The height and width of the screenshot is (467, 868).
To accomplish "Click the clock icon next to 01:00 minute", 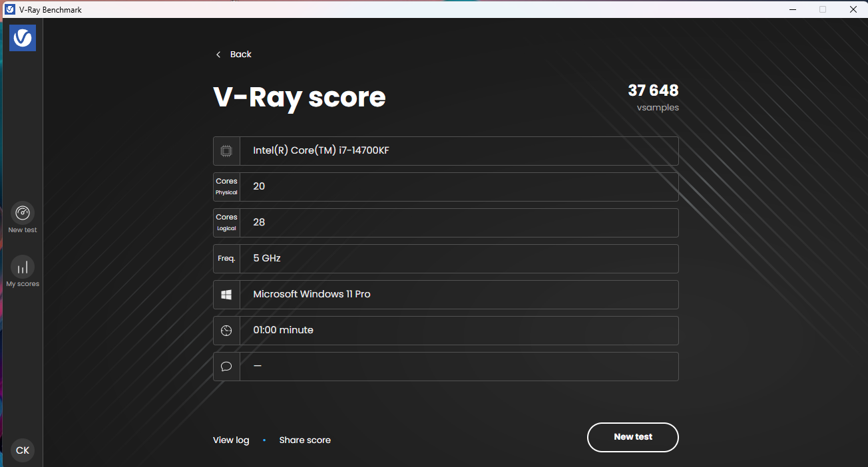I will tap(226, 331).
